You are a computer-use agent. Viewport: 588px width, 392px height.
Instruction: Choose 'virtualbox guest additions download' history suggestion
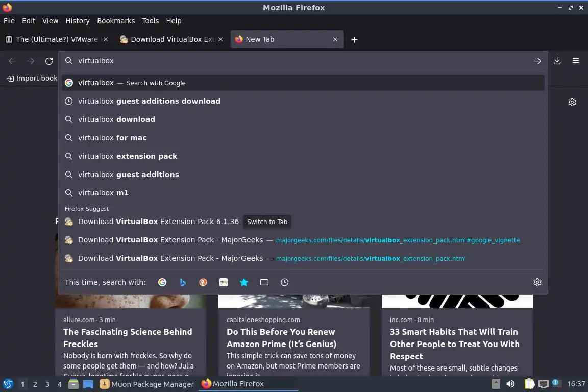[x=303, y=101]
